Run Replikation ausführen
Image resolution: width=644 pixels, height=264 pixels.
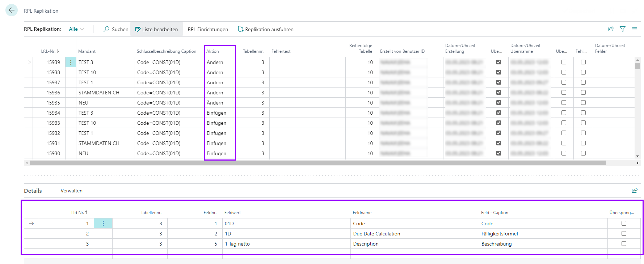coord(266,29)
